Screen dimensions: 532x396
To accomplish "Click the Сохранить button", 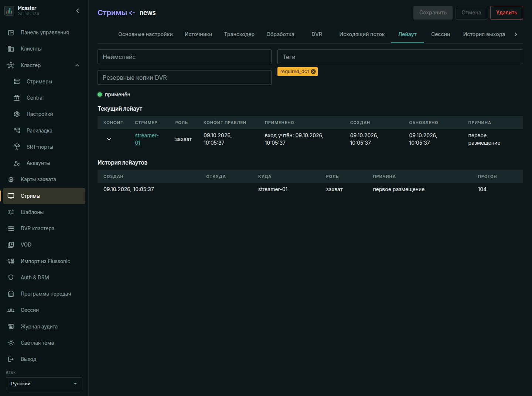I will click(433, 13).
